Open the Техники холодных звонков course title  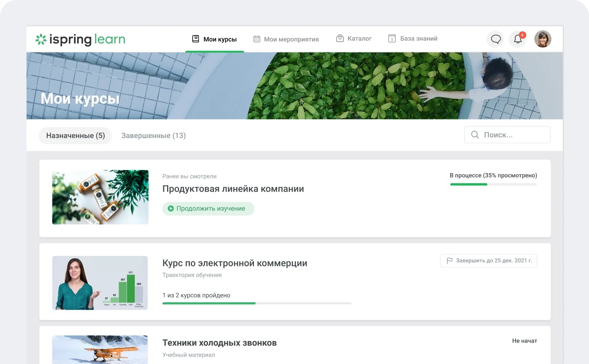coord(219,343)
